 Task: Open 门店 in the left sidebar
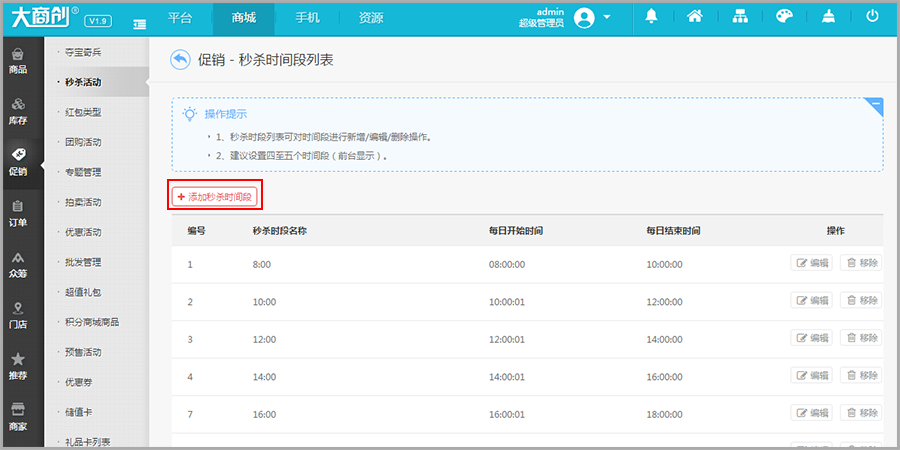pos(18,316)
